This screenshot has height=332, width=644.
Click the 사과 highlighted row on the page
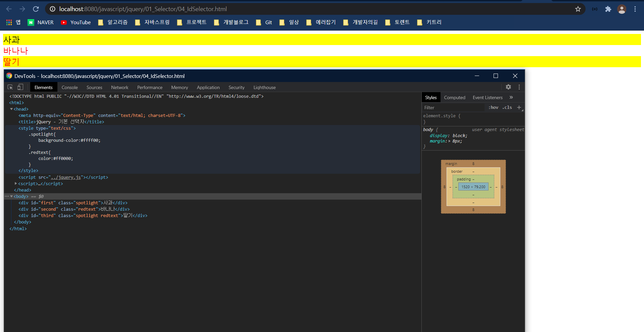[322, 40]
